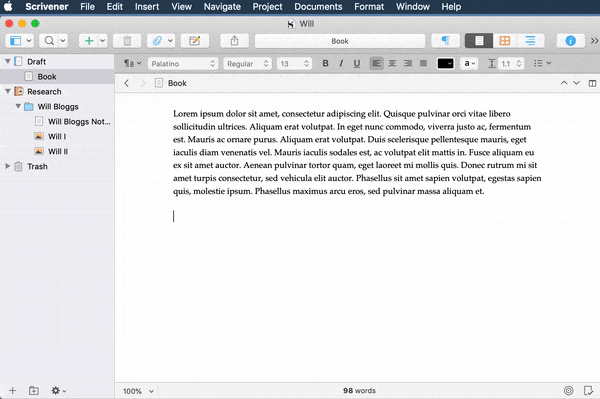Toggle Italic formatting

point(341,64)
